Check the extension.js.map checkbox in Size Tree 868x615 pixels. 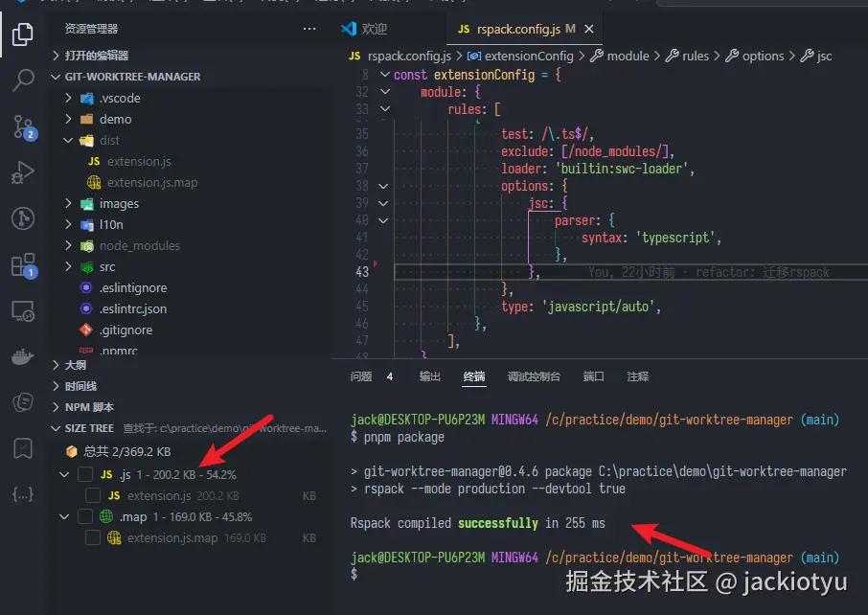click(x=93, y=537)
